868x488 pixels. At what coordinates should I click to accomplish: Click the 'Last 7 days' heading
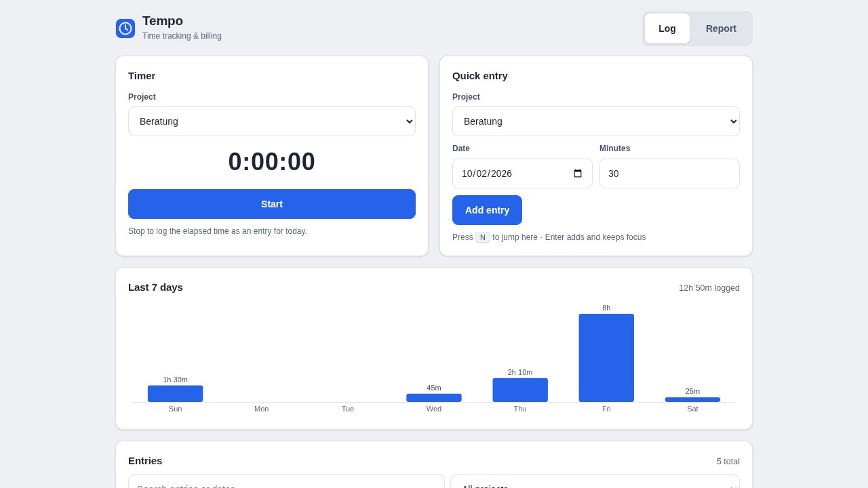(x=155, y=287)
